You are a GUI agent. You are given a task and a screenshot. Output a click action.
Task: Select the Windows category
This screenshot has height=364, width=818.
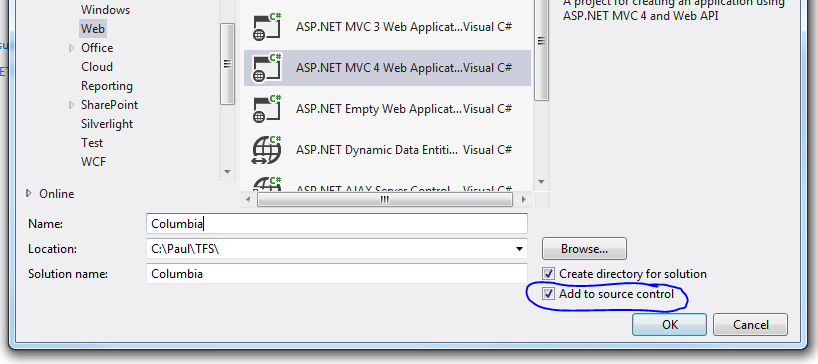(x=105, y=9)
